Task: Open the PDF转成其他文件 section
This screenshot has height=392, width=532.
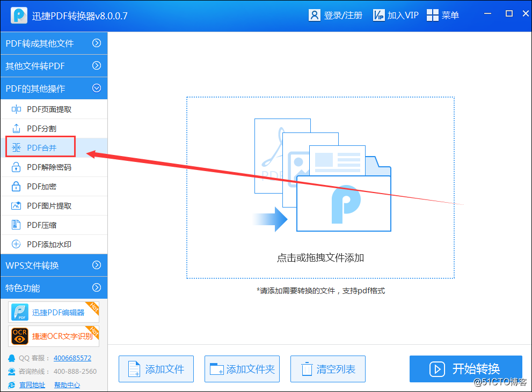Action: 54,43
